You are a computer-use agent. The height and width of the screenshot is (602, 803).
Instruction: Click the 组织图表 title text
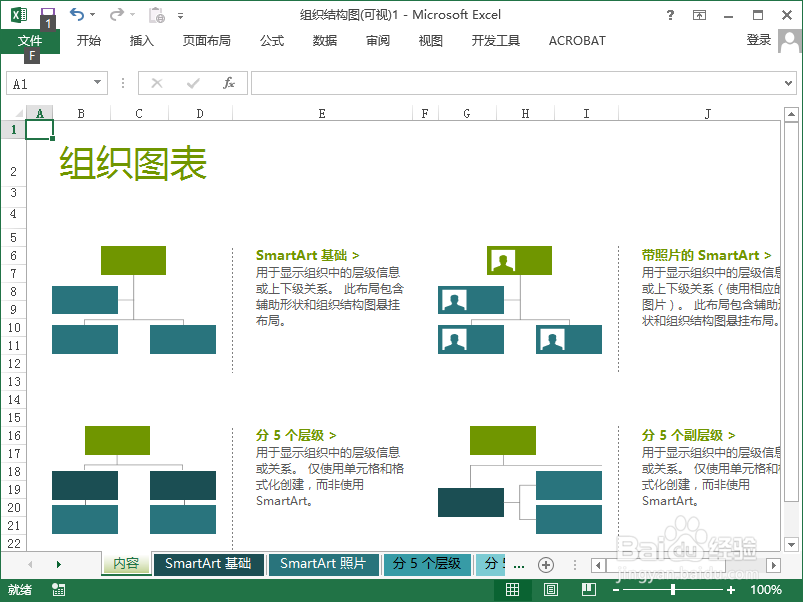[x=133, y=163]
